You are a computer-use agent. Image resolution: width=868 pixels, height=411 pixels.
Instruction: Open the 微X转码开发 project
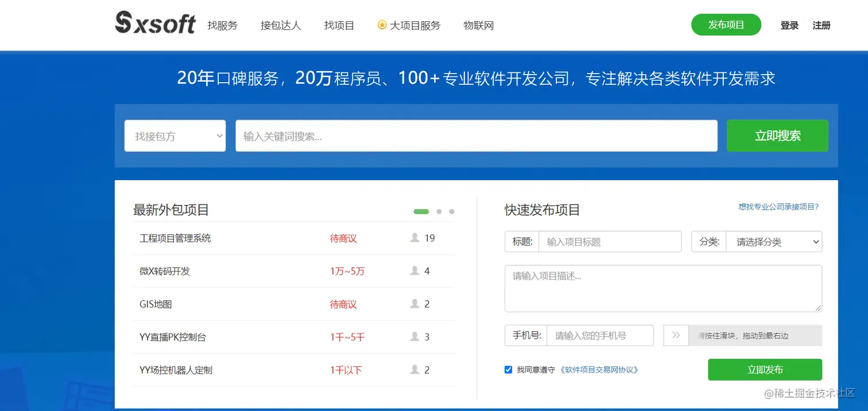165,271
